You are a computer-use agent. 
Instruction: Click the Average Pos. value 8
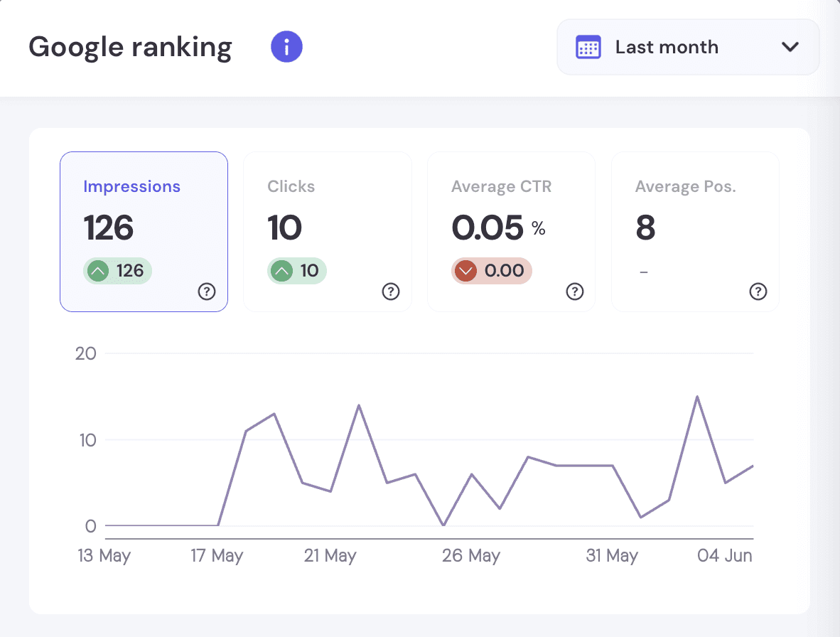645,227
